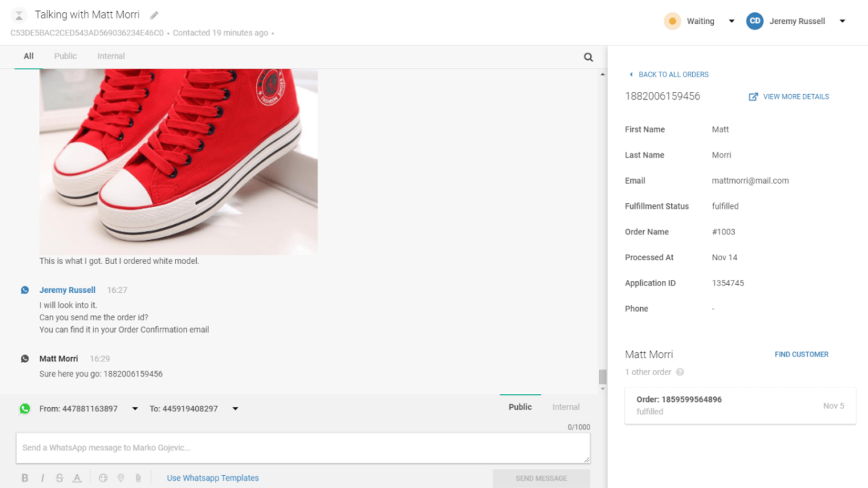
Task: Apply italic formatting in message toolbar
Action: pos(43,478)
